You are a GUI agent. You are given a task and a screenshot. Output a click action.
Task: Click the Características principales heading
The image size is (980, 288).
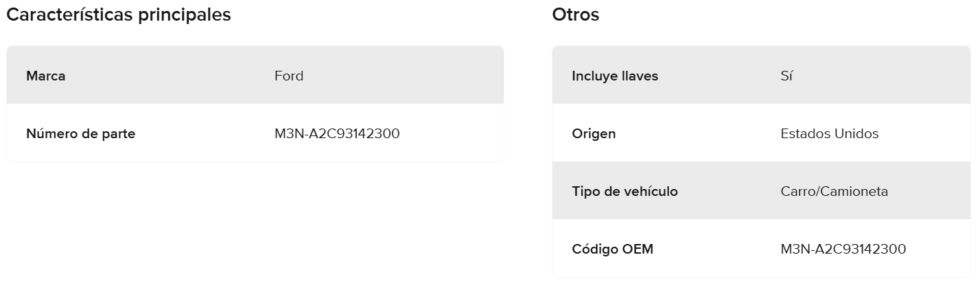coord(119,15)
